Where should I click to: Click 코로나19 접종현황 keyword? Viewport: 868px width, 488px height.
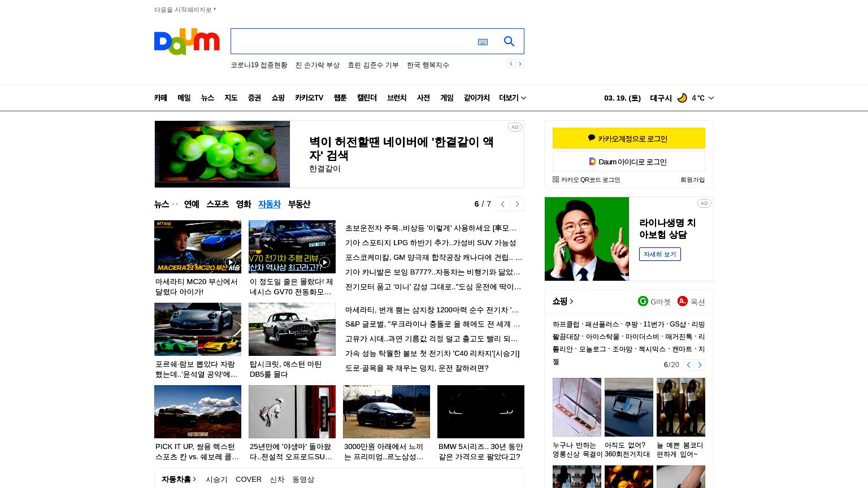click(259, 65)
